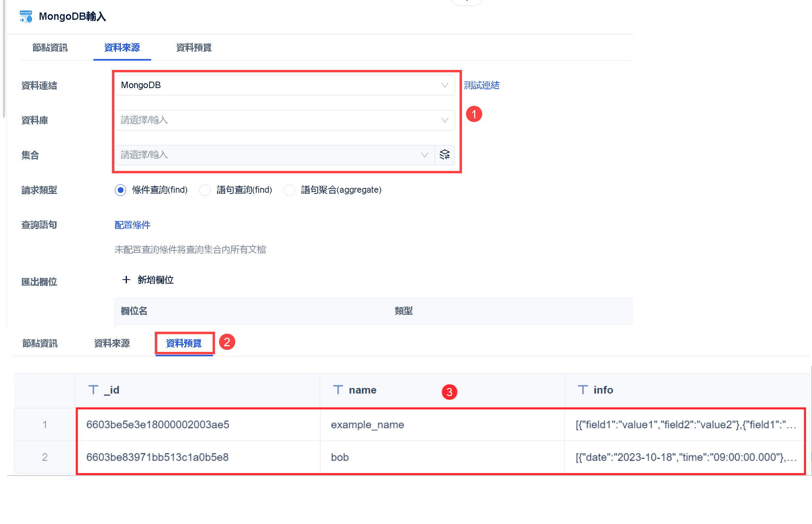Click the highlighted lower 資料預覽 tab
Image resolution: width=812 pixels, height=524 pixels.
tap(184, 343)
